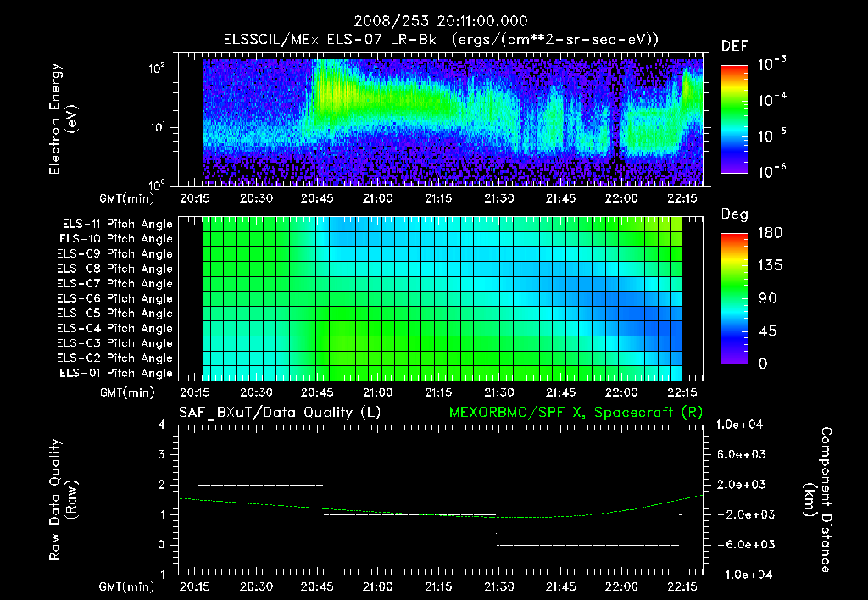Click GMT(min) label under the pitch angle panel
This screenshot has width=868, height=600.
point(127,393)
